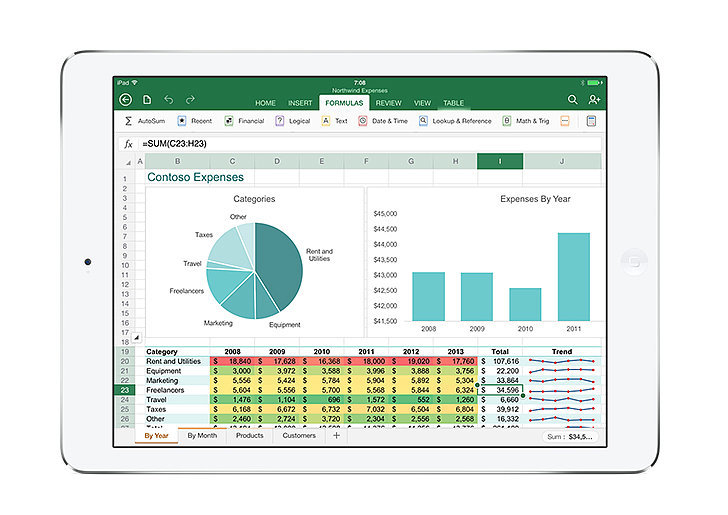Open the Search magnifier icon
This screenshot has height=515, width=728.
572,100
